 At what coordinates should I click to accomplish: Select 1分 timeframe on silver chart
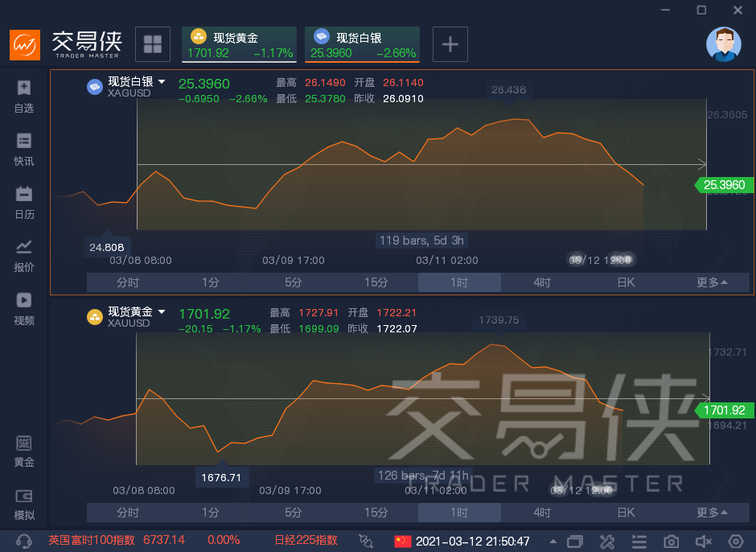coord(211,282)
